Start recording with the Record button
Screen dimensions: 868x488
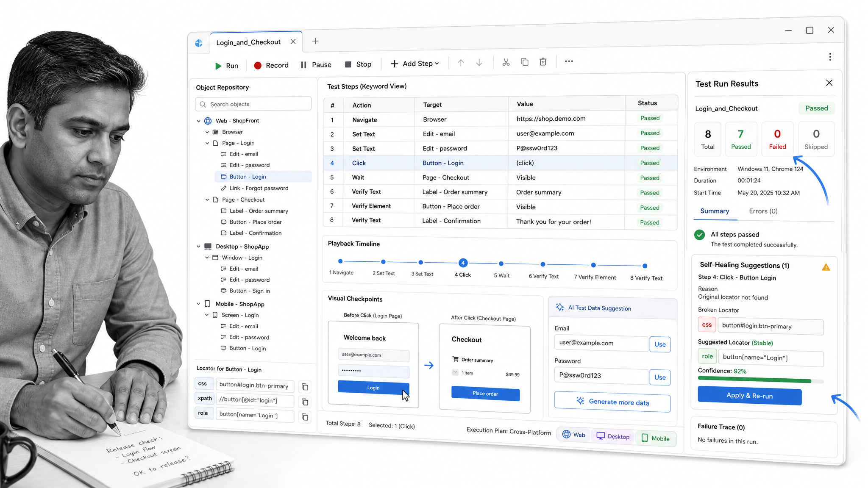point(271,65)
